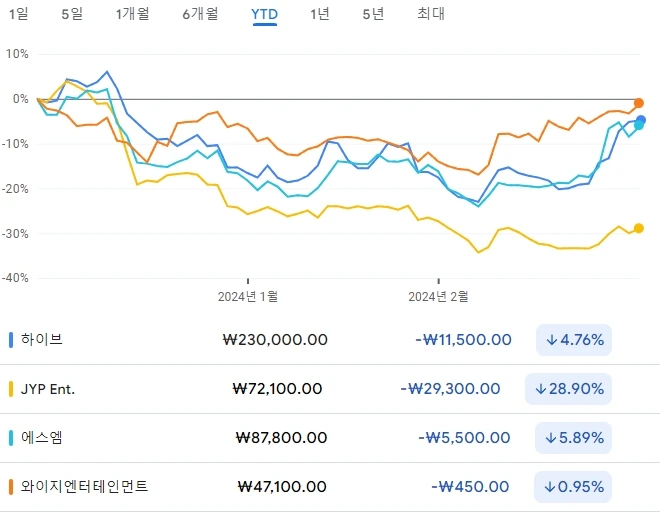View the 5년 range tab

pyautogui.click(x=372, y=14)
